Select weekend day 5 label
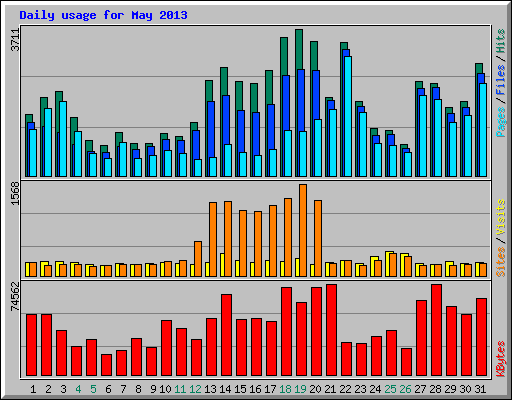Screen dimensions: 512x400 (x=93, y=389)
